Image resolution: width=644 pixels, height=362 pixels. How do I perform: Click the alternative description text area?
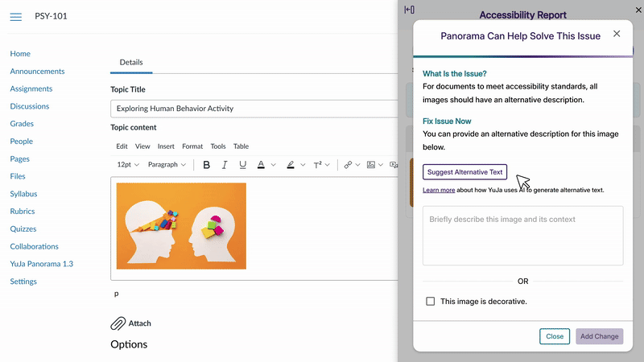(522, 236)
